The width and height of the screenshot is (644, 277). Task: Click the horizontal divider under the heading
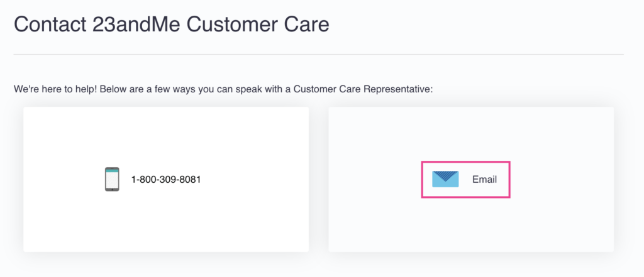click(319, 54)
